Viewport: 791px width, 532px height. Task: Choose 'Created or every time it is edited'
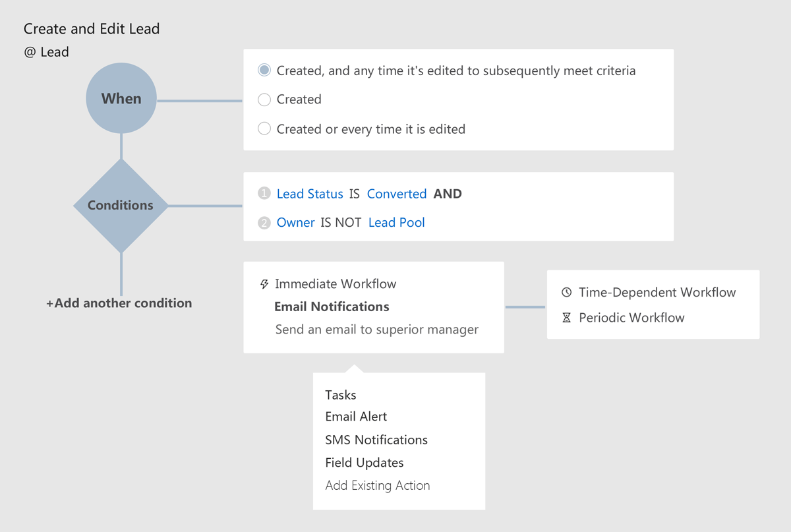(264, 129)
